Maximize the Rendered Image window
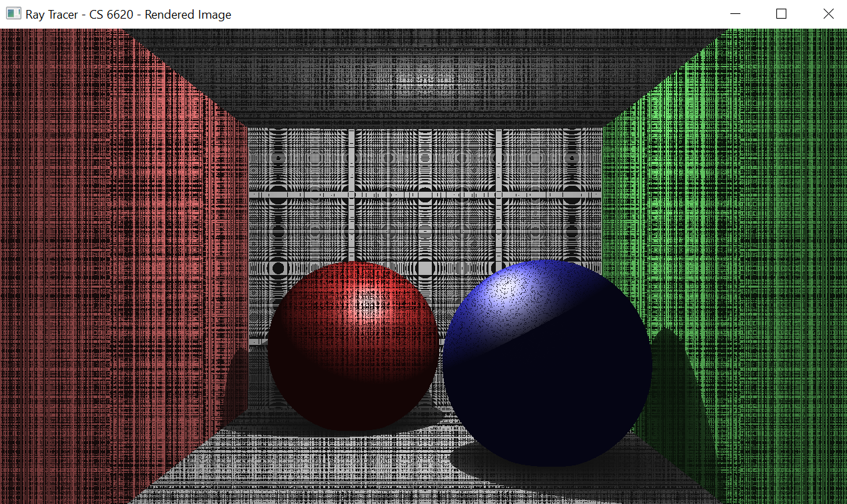Screen dimensions: 847x504 point(782,14)
